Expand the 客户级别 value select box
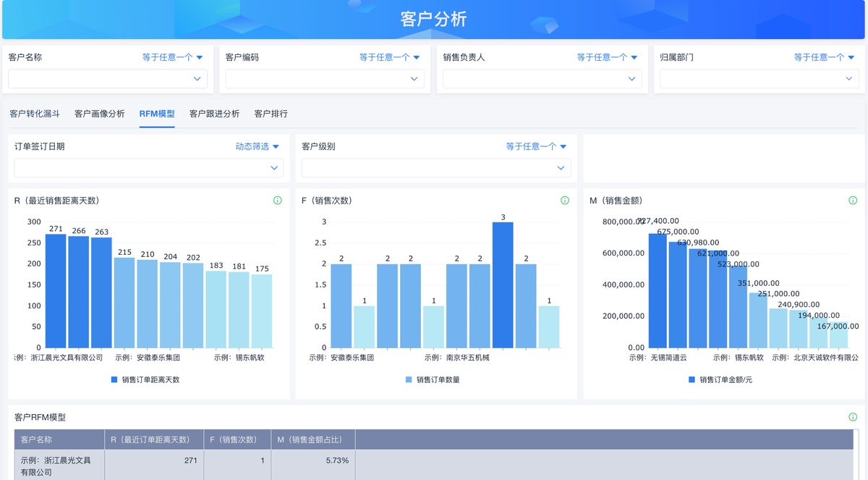Image resolution: width=868 pixels, height=480 pixels. pos(436,168)
